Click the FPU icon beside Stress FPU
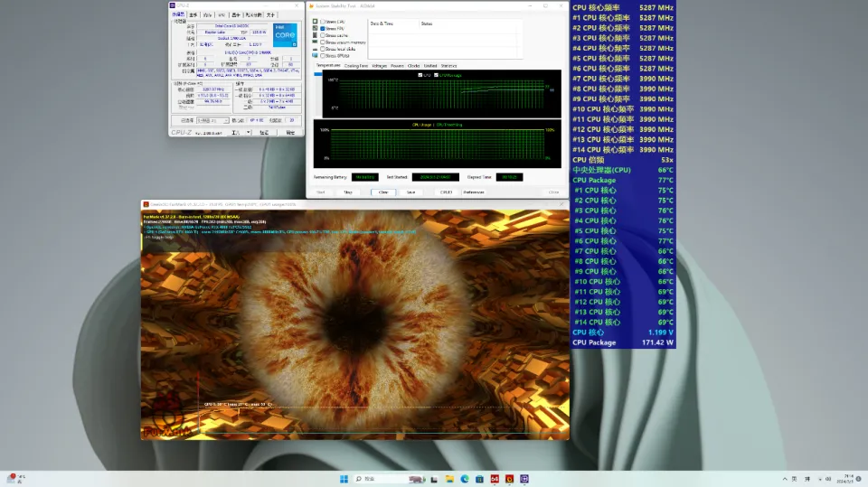Screen dimensions: 868x487 click(x=315, y=28)
